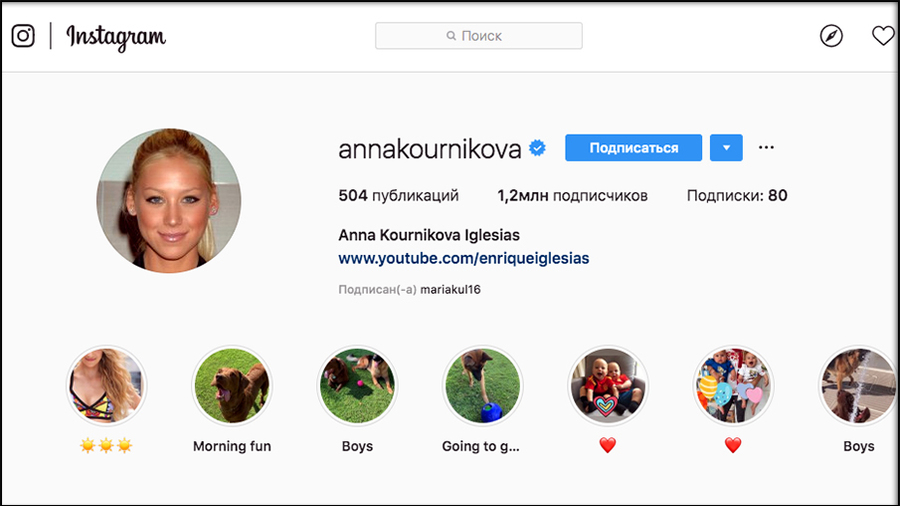
Task: Open the youtube.com/enriqueiglesias link
Action: click(464, 258)
